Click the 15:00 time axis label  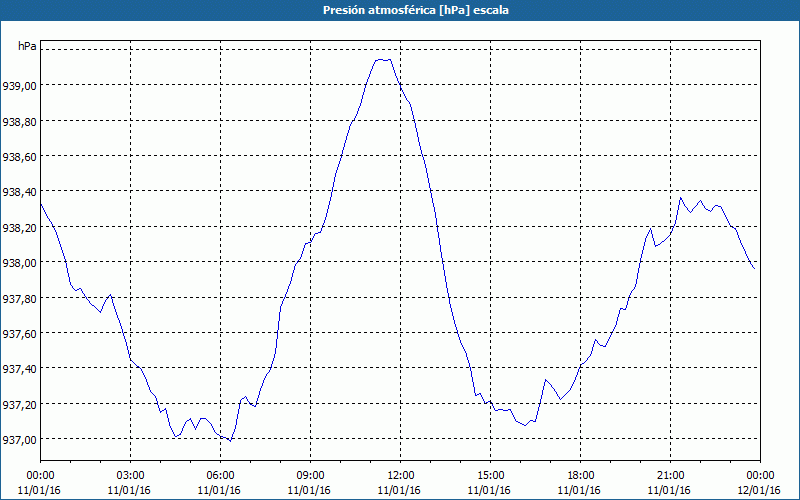[490, 476]
